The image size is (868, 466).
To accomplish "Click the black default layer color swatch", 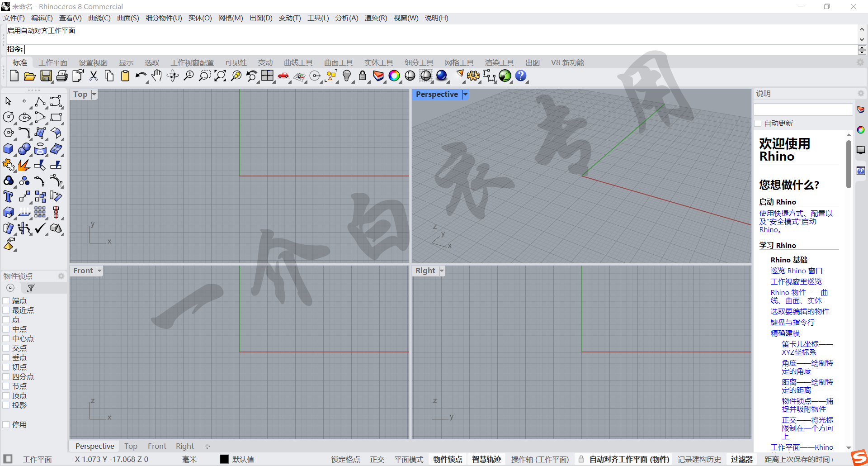I will (x=224, y=459).
